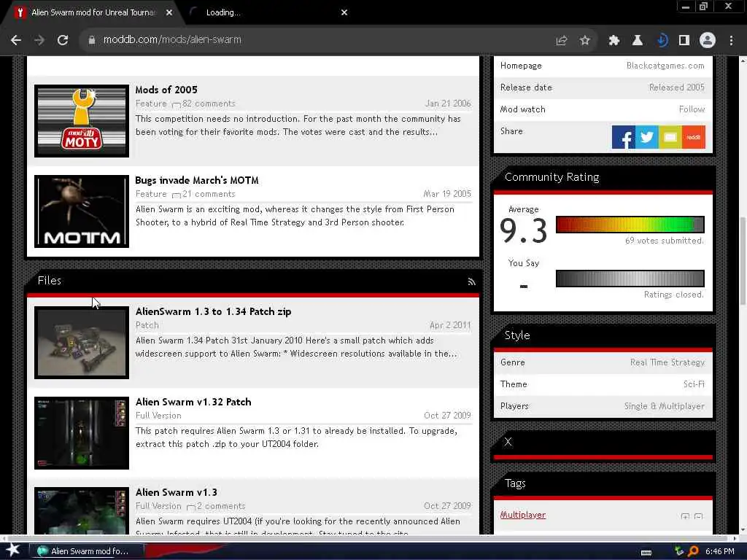
Task: Click the orange search tray icon
Action: (693, 551)
